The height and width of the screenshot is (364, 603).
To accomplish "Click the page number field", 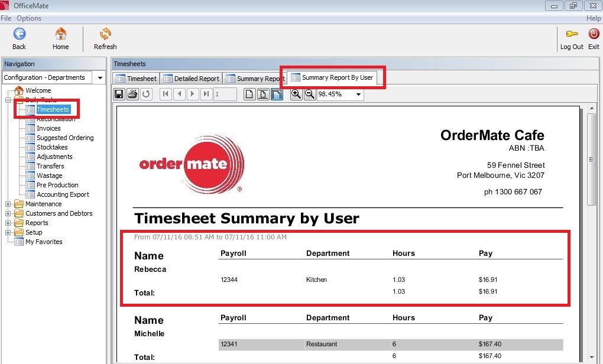I will tap(225, 94).
